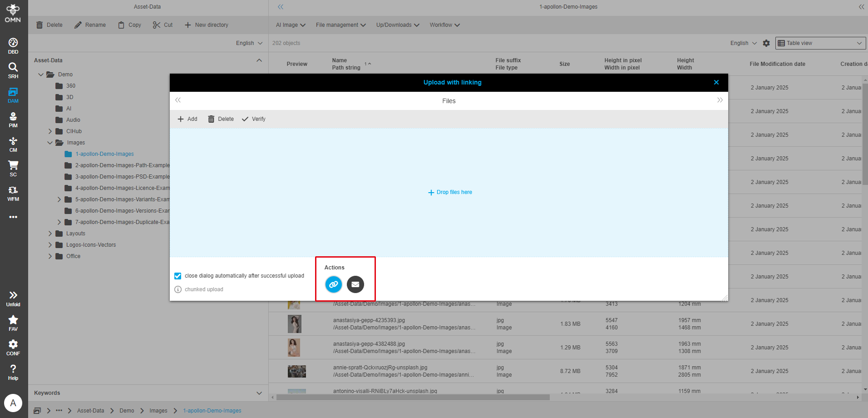Click the Unfold arrows to expand sidebar
This screenshot has height=418, width=868.
[x=13, y=294]
